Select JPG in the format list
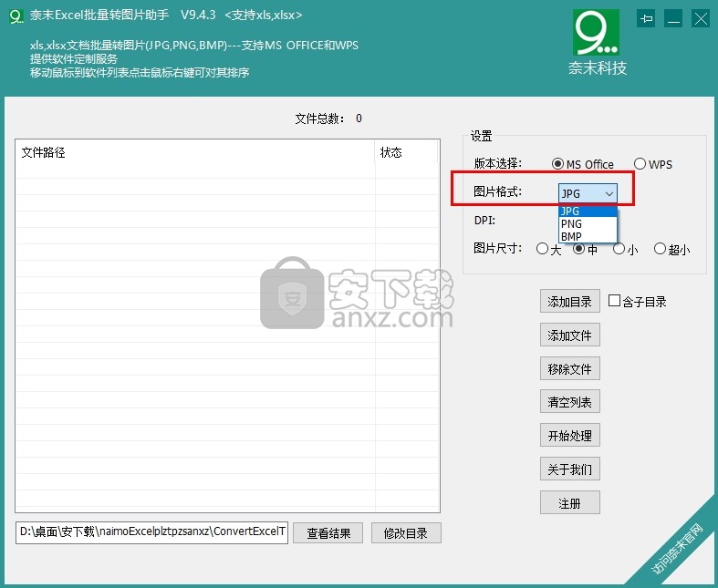718x588 pixels. pos(588,211)
